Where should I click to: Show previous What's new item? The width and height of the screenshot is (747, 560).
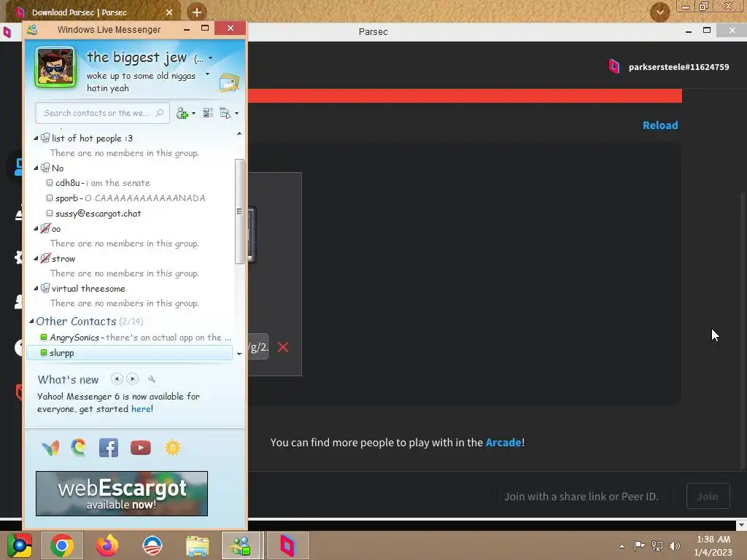117,379
